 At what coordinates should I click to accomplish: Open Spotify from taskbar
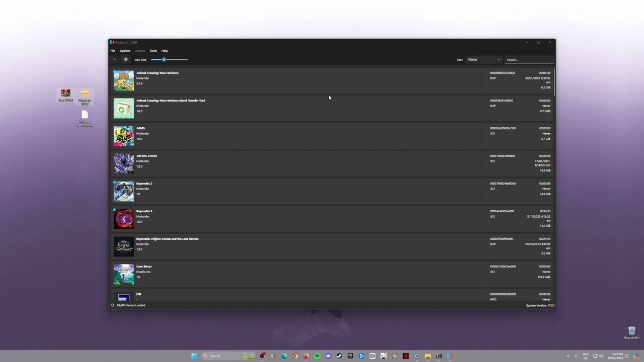(317, 356)
